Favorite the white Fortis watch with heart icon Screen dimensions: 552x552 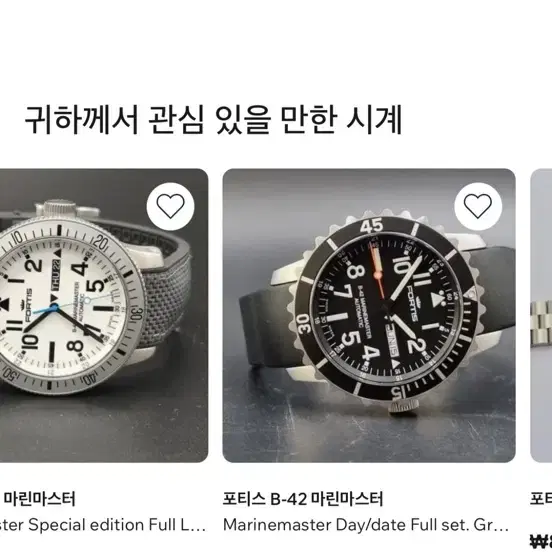[170, 206]
